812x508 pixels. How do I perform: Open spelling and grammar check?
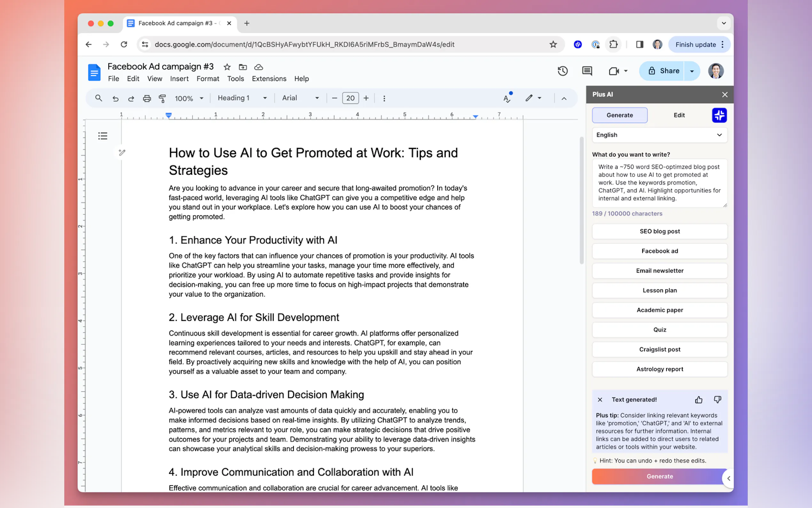507,98
